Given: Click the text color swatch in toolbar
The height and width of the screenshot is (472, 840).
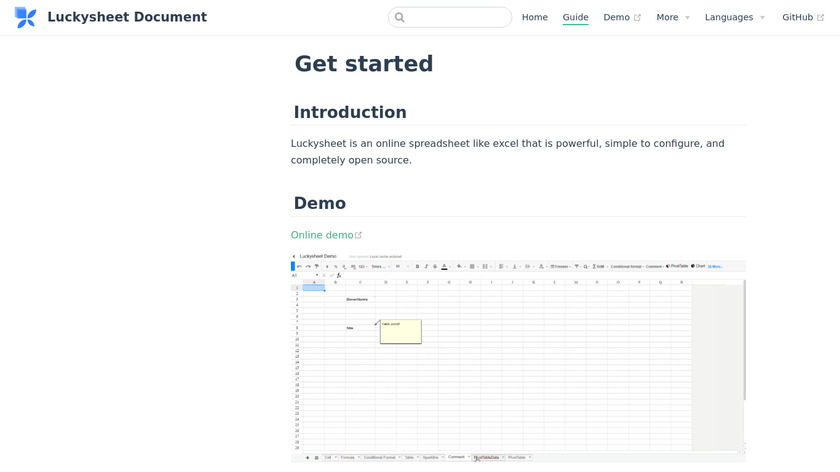Looking at the screenshot, I should (444, 266).
